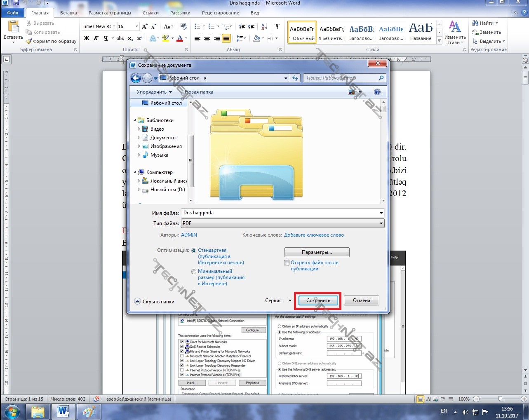Click the back arrow in save dialog
This screenshot has width=529, height=420.
coord(136,78)
